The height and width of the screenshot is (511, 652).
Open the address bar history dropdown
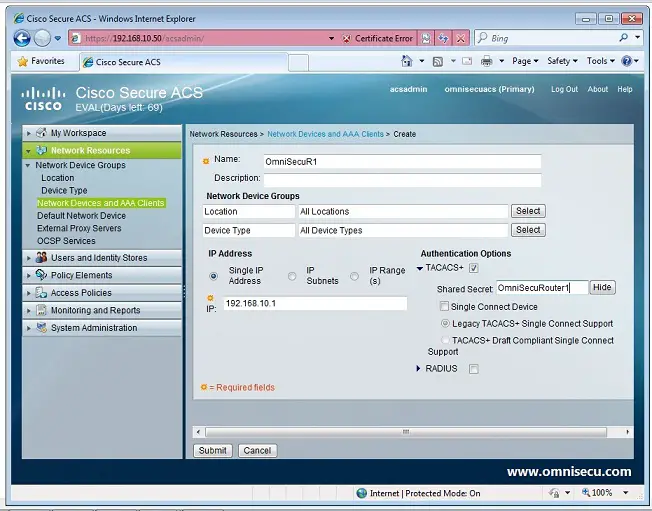[x=331, y=39]
